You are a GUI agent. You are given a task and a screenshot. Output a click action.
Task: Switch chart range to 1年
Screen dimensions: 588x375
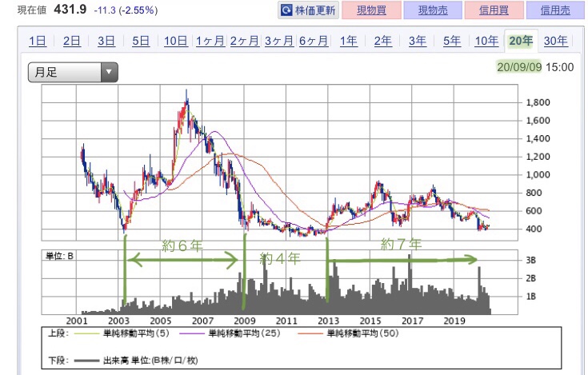[x=348, y=41]
